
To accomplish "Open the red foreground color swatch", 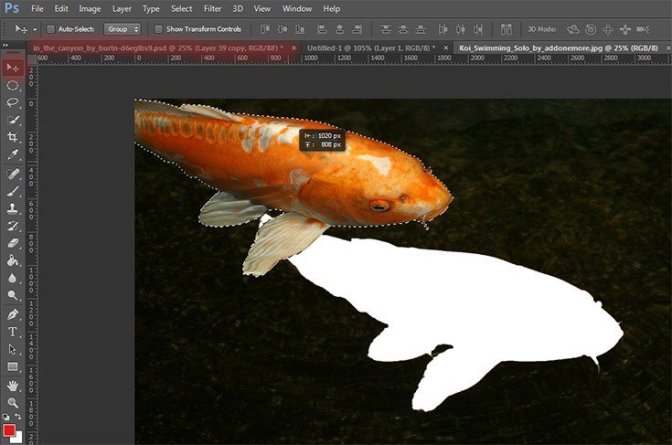I will tap(9, 430).
